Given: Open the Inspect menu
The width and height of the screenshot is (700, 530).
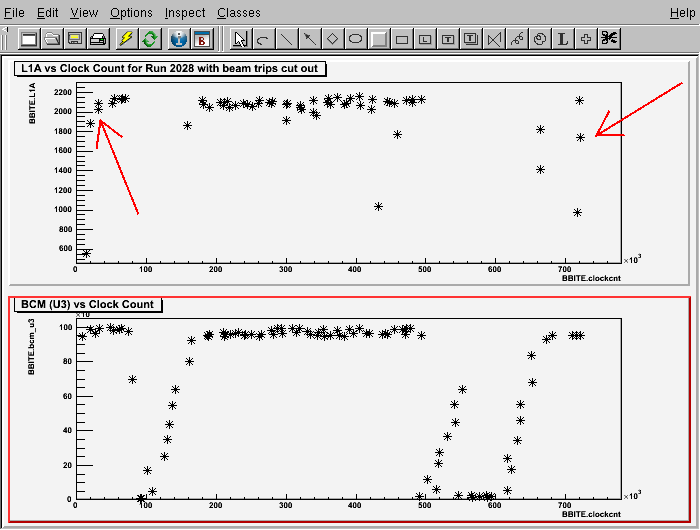Looking at the screenshot, I should [x=185, y=13].
